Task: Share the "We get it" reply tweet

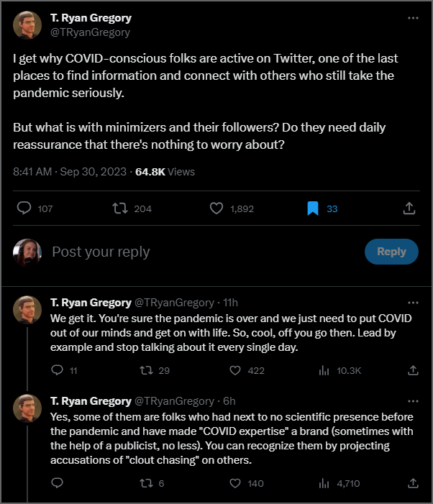Action: (413, 370)
